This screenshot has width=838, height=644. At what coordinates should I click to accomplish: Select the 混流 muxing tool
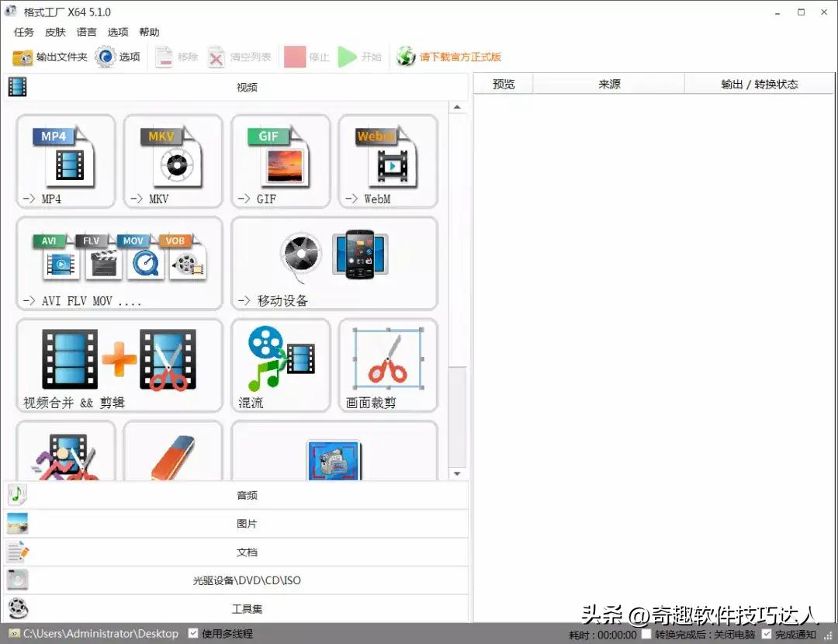tap(280, 365)
